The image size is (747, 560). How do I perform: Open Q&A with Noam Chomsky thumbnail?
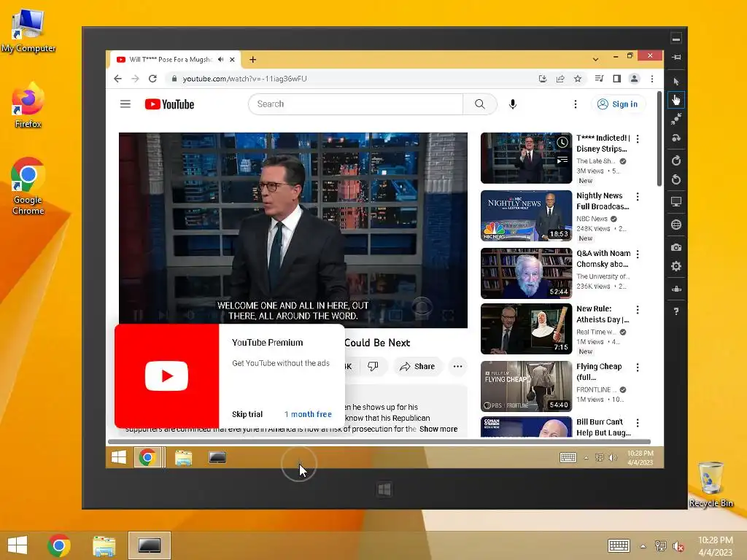[527, 273]
